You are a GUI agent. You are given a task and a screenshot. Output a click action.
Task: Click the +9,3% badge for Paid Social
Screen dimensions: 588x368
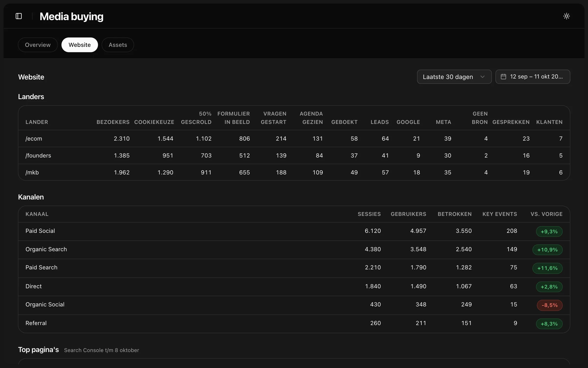coord(549,232)
